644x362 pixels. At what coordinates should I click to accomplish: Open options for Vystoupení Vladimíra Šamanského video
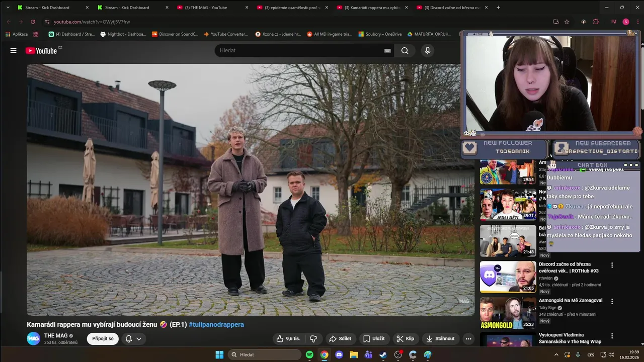click(x=612, y=336)
